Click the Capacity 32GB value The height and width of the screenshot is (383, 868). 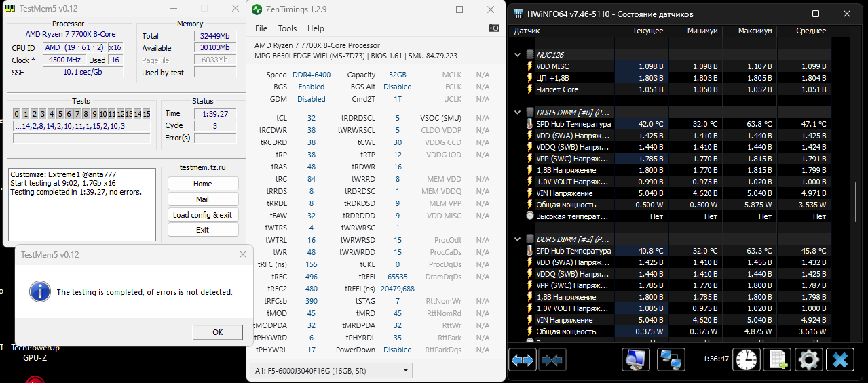point(398,75)
